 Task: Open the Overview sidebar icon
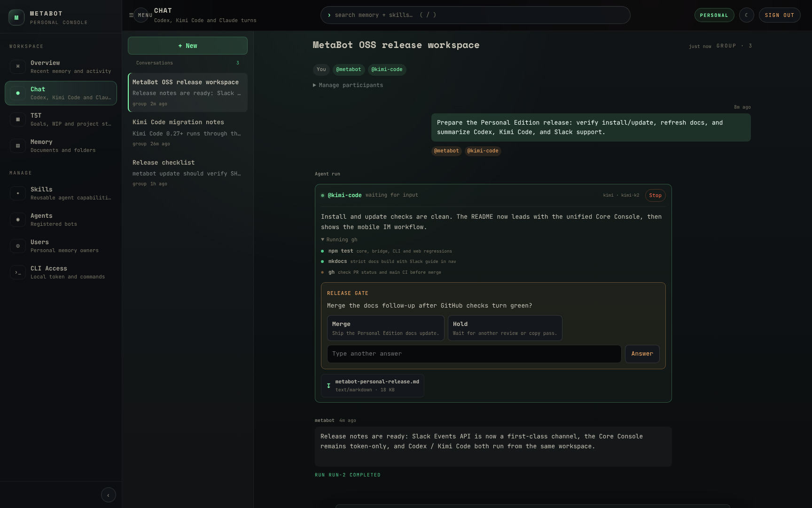click(18, 66)
